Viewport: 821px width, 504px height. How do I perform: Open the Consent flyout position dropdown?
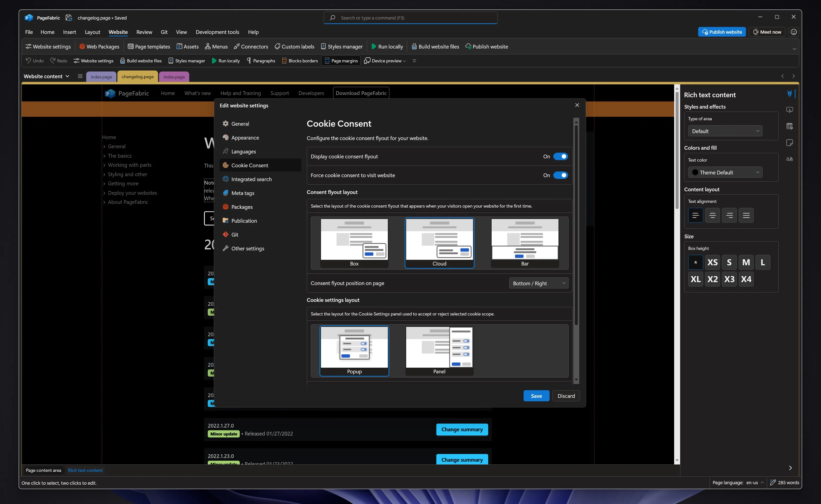pos(538,283)
